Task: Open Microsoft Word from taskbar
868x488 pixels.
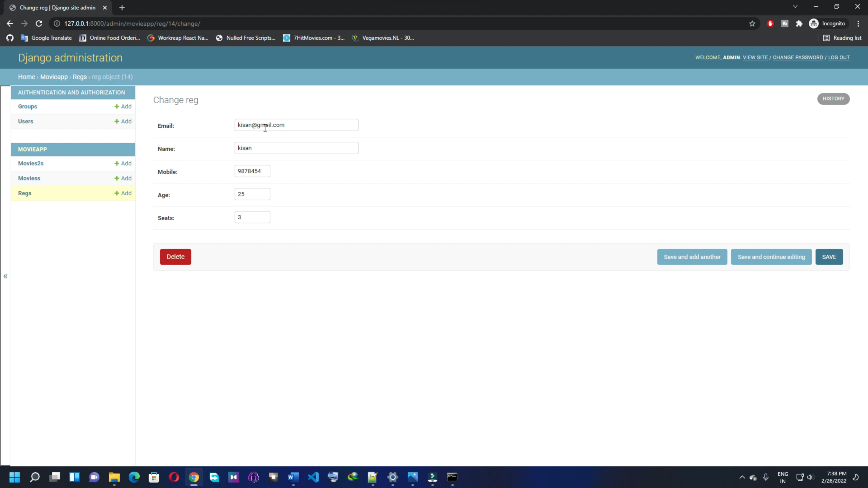Action: [293, 477]
